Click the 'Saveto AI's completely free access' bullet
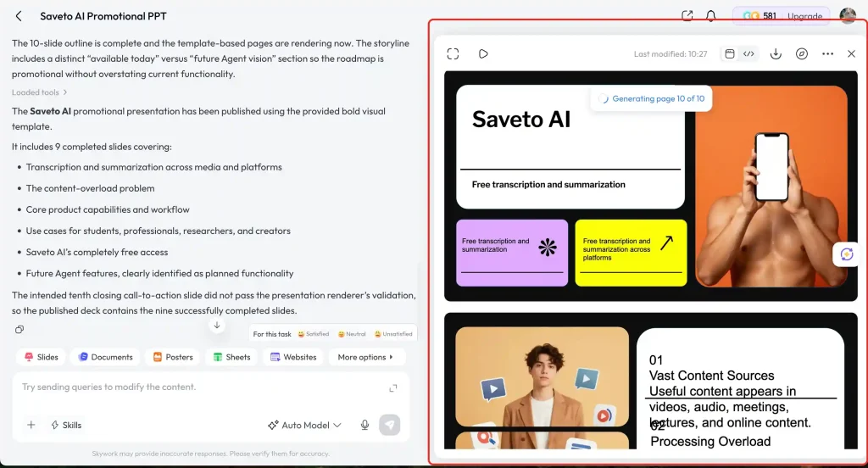 tap(97, 252)
